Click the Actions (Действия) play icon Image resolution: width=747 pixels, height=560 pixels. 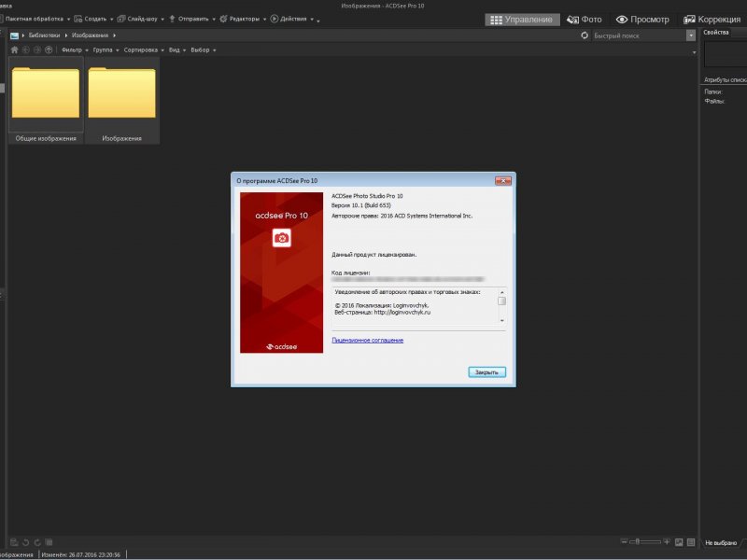[x=274, y=19]
